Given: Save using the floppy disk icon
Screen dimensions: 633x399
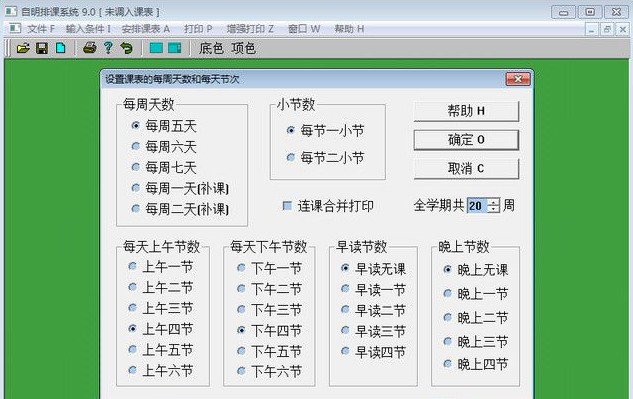Looking at the screenshot, I should [42, 48].
